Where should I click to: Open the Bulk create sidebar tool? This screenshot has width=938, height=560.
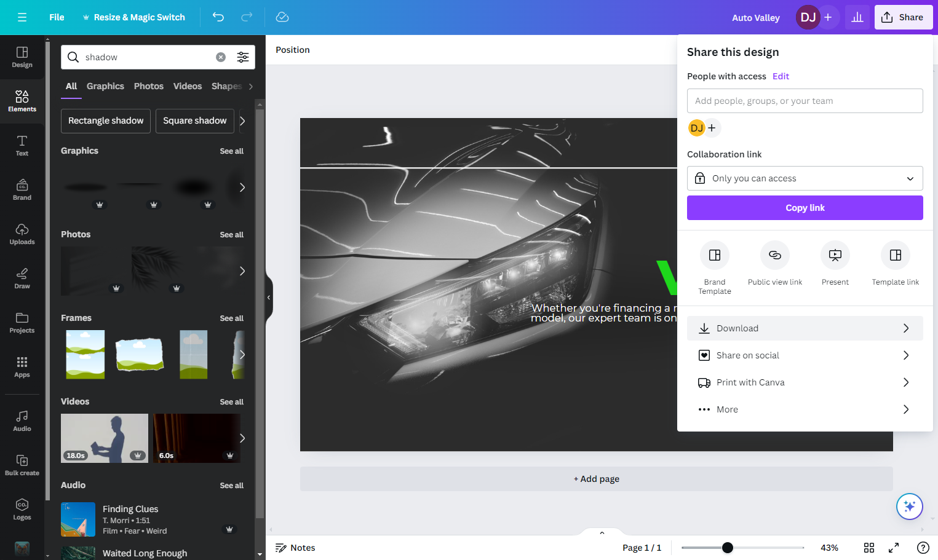[x=22, y=465]
